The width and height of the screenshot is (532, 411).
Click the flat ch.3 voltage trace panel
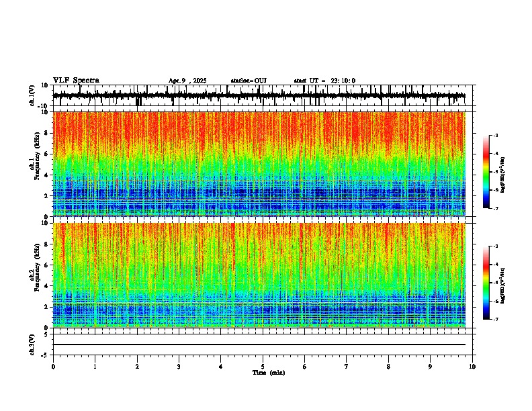coord(262,345)
